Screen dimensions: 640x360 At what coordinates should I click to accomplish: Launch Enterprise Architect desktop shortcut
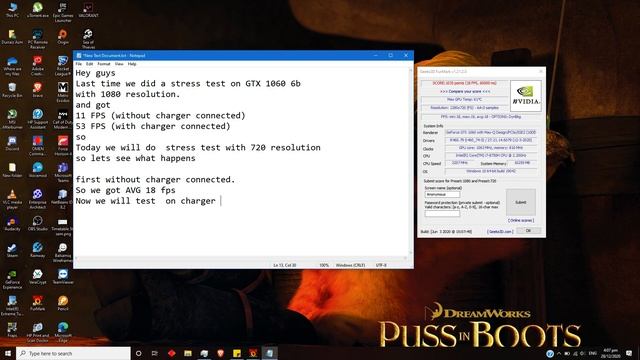pos(38,199)
